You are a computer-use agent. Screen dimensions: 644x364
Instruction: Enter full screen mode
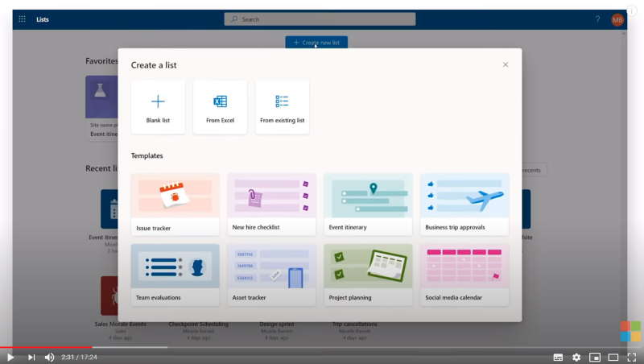(632, 357)
